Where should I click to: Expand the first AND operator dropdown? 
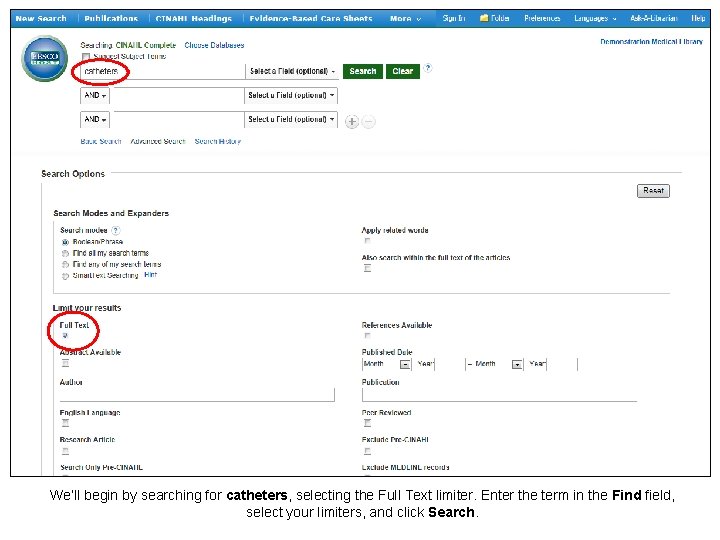coord(96,96)
